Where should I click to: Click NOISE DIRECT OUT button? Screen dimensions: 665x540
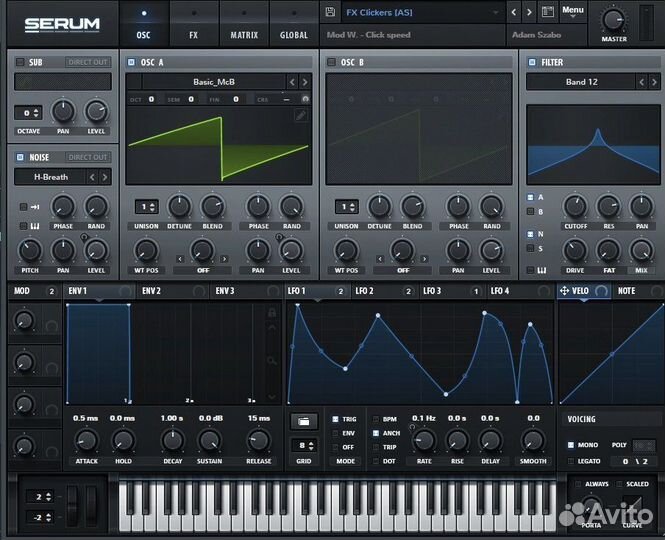(88, 157)
